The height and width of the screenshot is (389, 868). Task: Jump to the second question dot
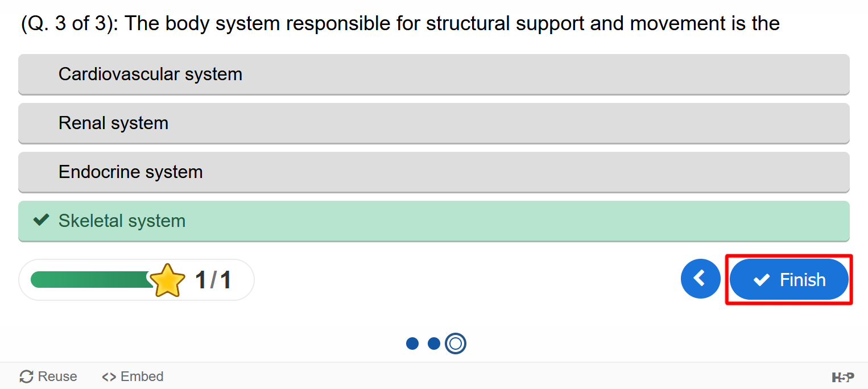(x=434, y=344)
